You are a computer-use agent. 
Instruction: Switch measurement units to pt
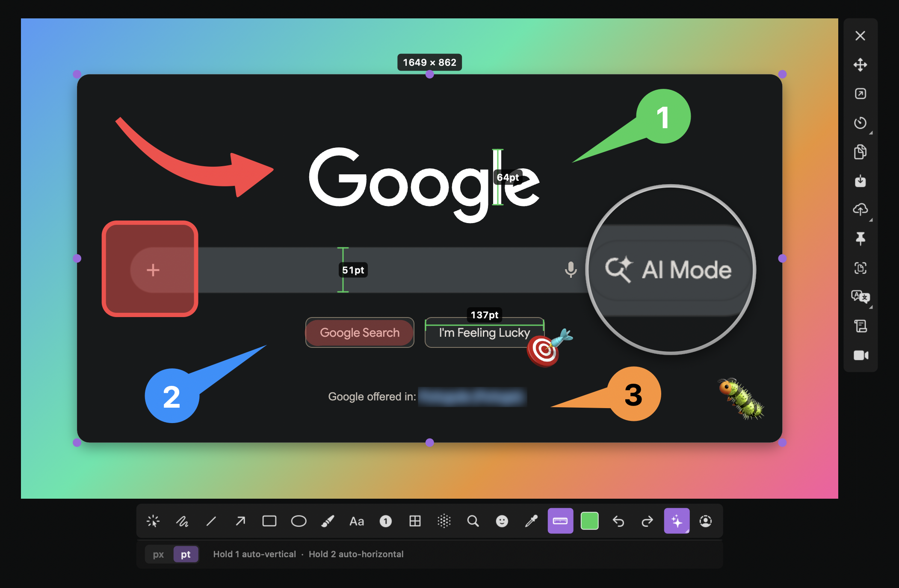tap(186, 554)
